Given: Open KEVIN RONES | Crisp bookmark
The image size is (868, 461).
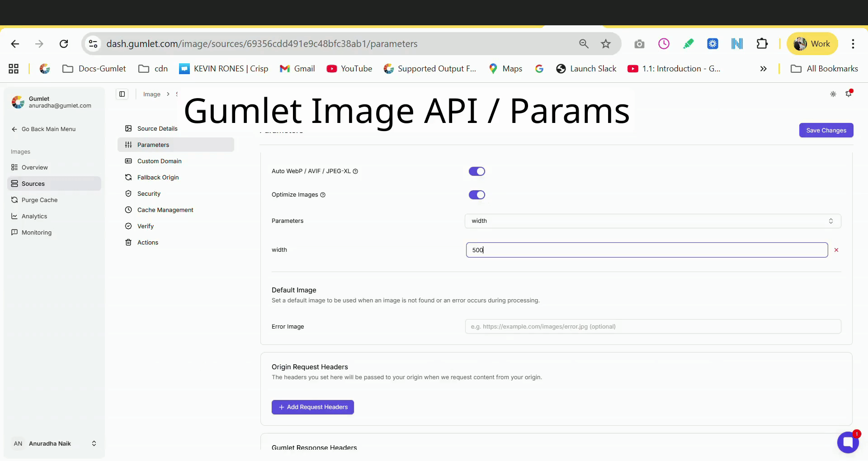Looking at the screenshot, I should [224, 69].
